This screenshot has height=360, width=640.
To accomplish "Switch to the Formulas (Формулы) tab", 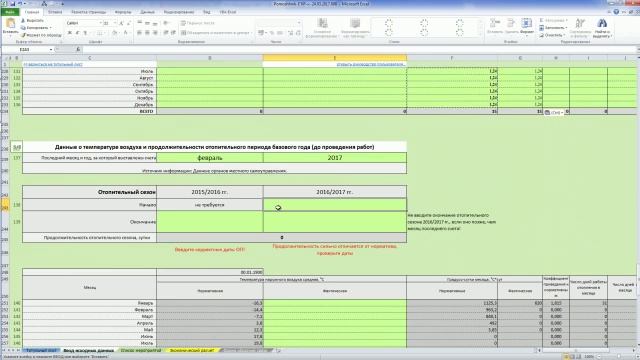I will pos(123,12).
